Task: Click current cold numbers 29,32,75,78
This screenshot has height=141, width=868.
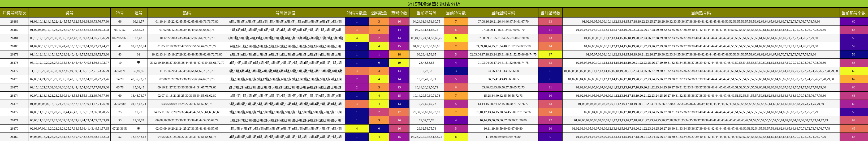Action: click(x=427, y=121)
